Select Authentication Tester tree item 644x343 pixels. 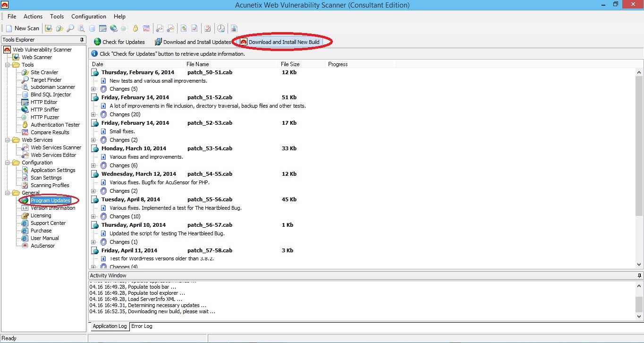[x=55, y=125]
